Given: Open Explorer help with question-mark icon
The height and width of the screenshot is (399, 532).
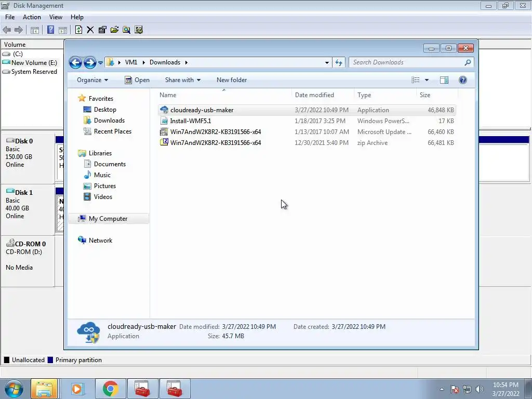Looking at the screenshot, I should coord(462,80).
